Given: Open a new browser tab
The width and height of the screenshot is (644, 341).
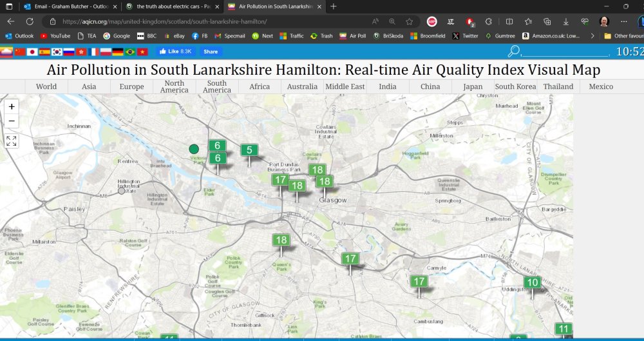Looking at the screenshot, I should point(334,6).
